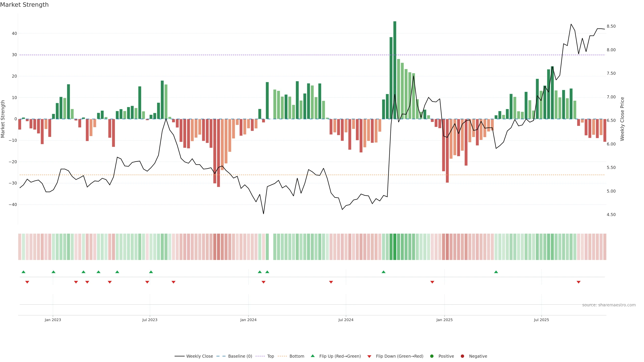Image resolution: width=644 pixels, height=362 pixels.
Task: Click the last flip-down triangle marker on the right
Action: [578, 282]
